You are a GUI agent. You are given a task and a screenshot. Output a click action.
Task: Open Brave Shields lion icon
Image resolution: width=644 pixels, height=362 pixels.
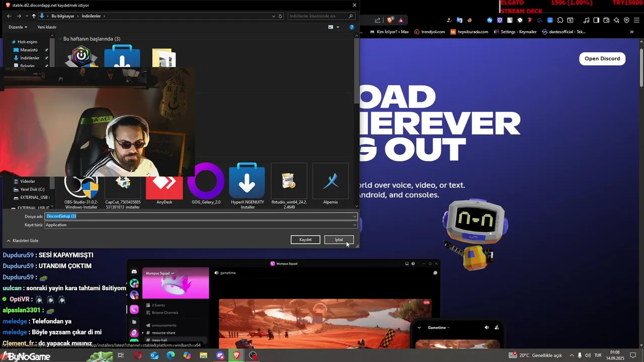[390, 20]
